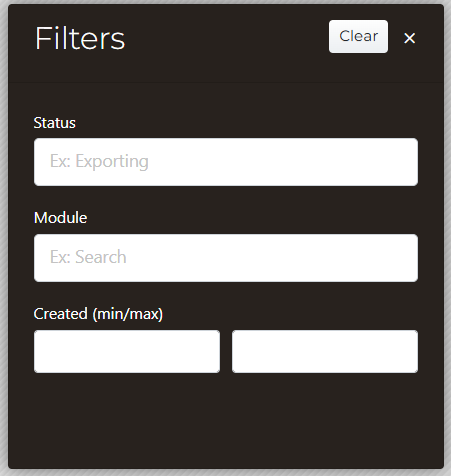Select the Created minimum date field

(x=127, y=351)
